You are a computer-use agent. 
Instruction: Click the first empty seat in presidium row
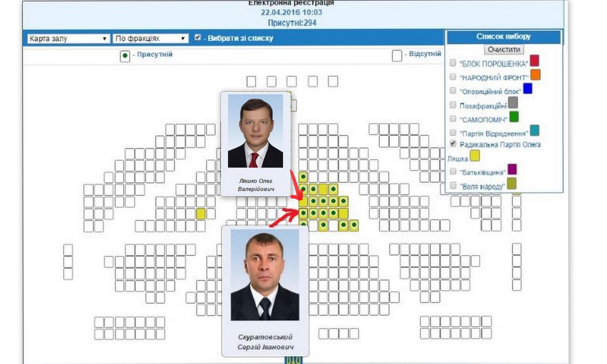pyautogui.click(x=251, y=81)
